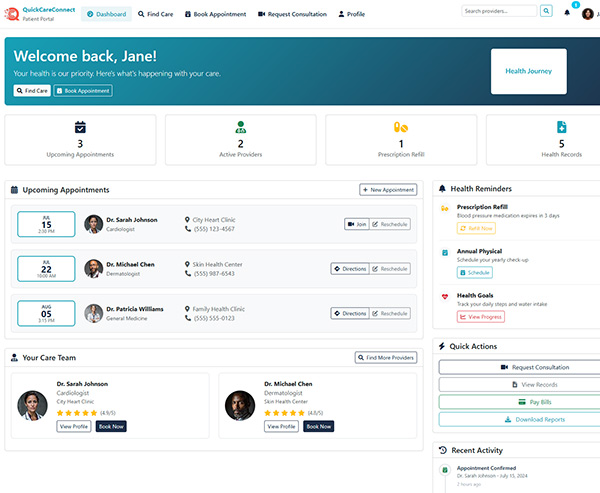Click Find More Providers button

point(386,358)
